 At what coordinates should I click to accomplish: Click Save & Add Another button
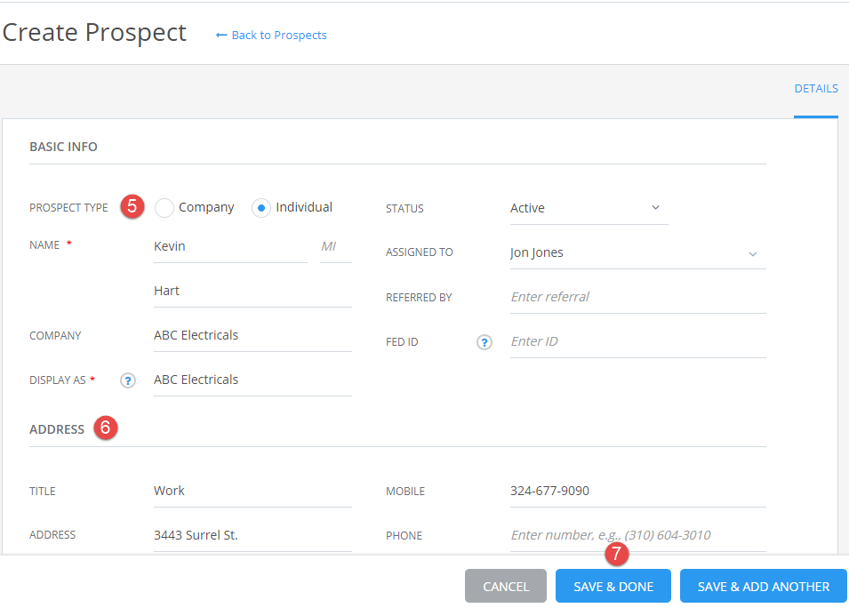(x=764, y=587)
